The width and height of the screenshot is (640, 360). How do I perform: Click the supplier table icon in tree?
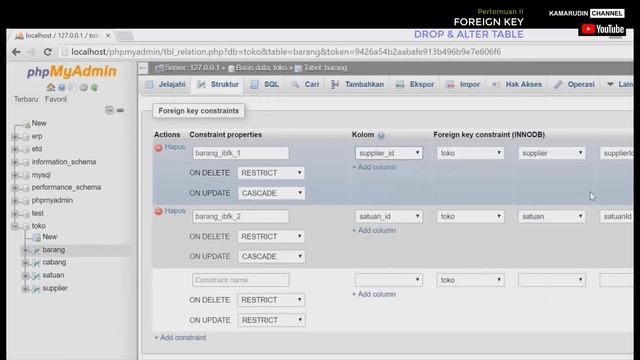(36, 289)
